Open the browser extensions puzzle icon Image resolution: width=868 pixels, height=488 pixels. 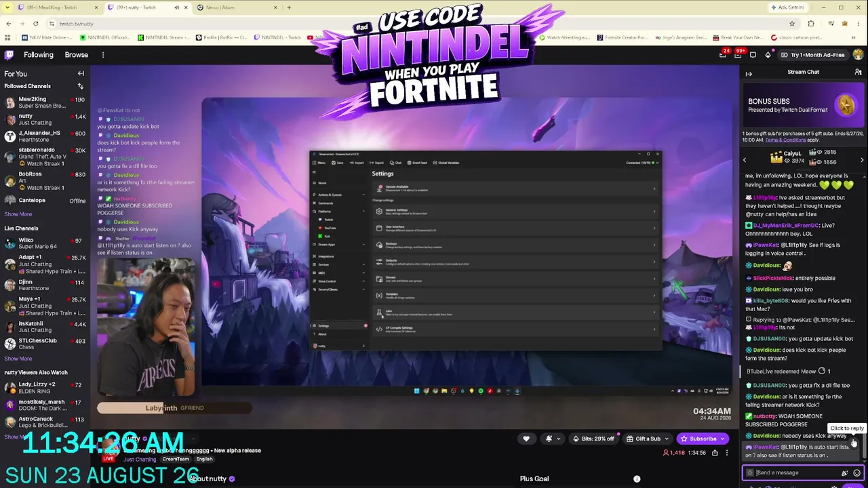point(811,24)
